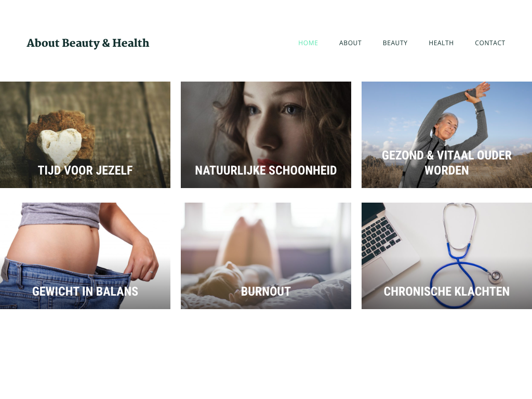Open the Chronische klachten tile

coord(447,256)
